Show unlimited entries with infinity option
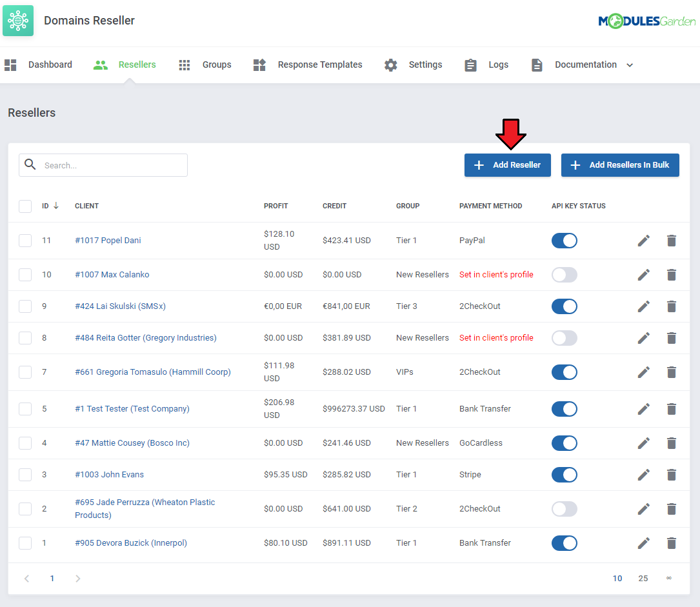Image resolution: width=700 pixels, height=607 pixels. (669, 579)
